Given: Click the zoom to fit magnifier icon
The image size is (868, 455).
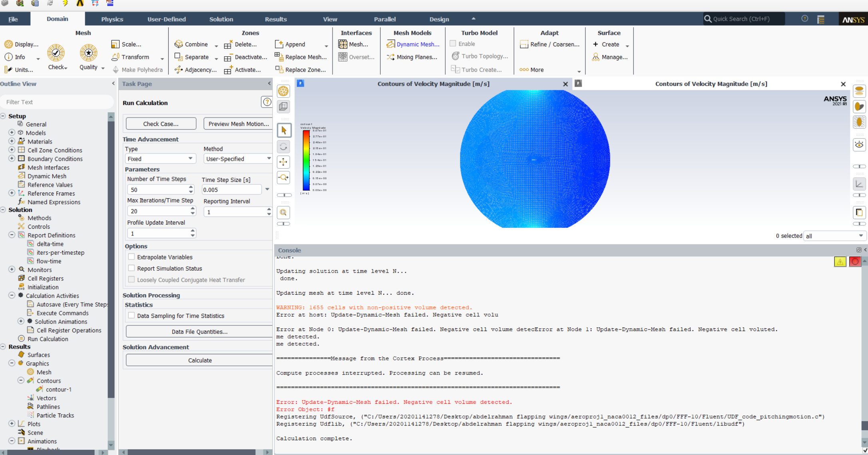Looking at the screenshot, I should (283, 212).
